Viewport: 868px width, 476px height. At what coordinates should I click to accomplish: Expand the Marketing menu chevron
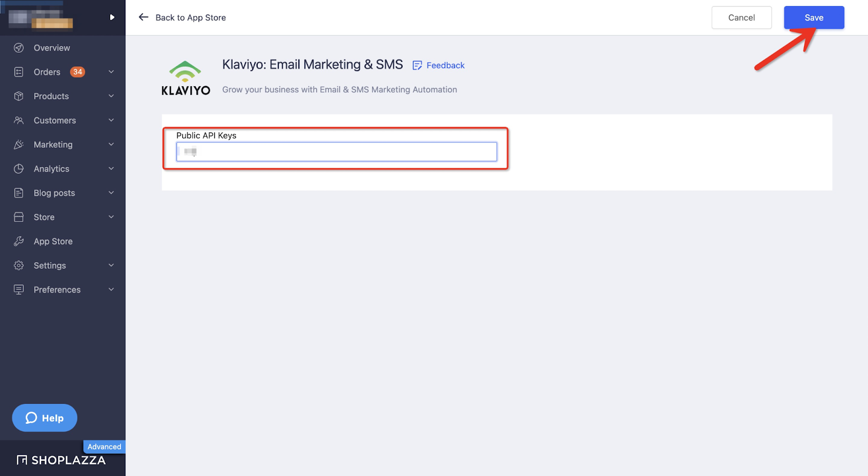click(x=111, y=144)
